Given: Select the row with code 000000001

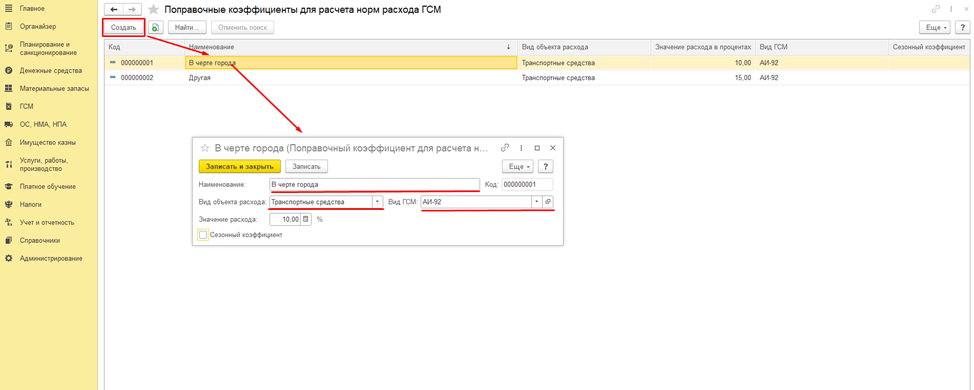Looking at the screenshot, I should coord(537,63).
